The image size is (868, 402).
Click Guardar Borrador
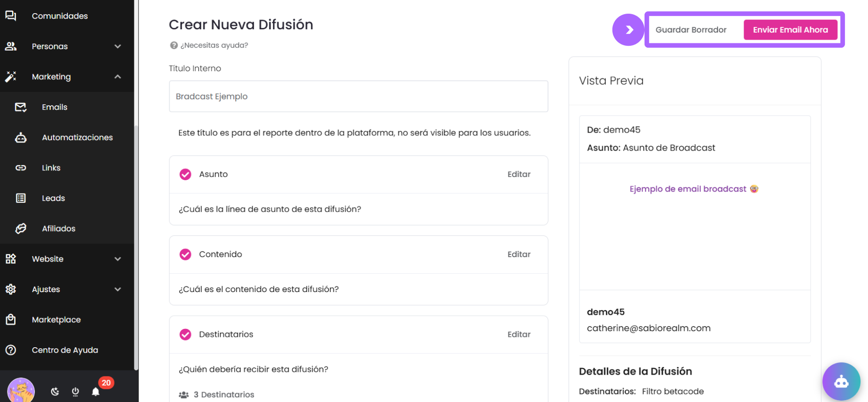click(691, 30)
